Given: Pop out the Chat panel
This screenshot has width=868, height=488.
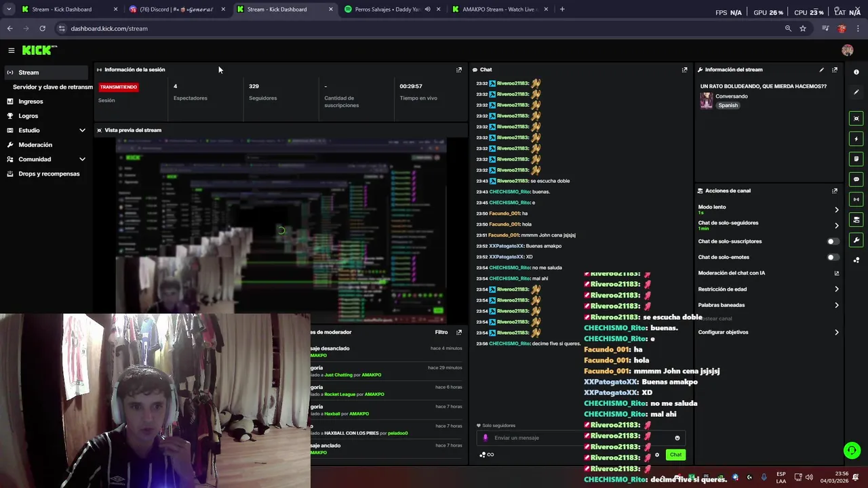Looking at the screenshot, I should (684, 70).
